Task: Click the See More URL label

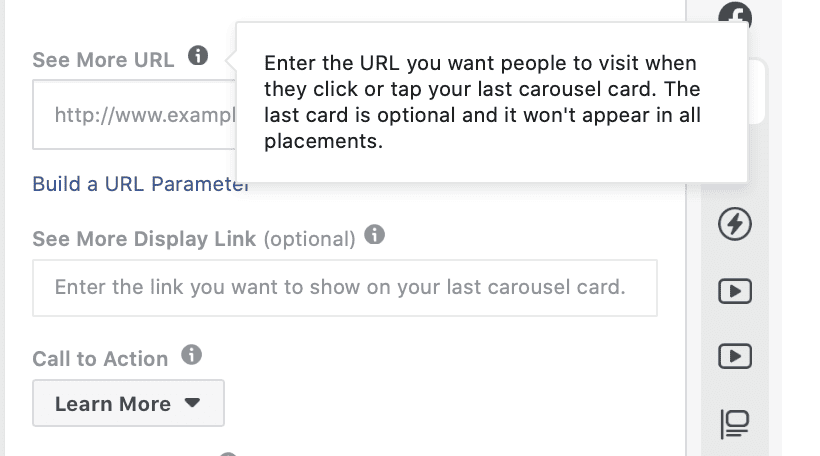Action: (103, 60)
